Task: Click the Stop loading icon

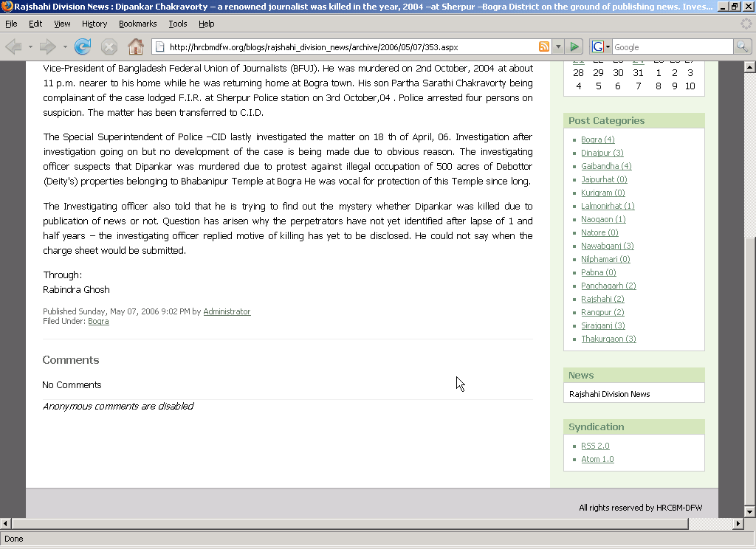Action: point(109,46)
